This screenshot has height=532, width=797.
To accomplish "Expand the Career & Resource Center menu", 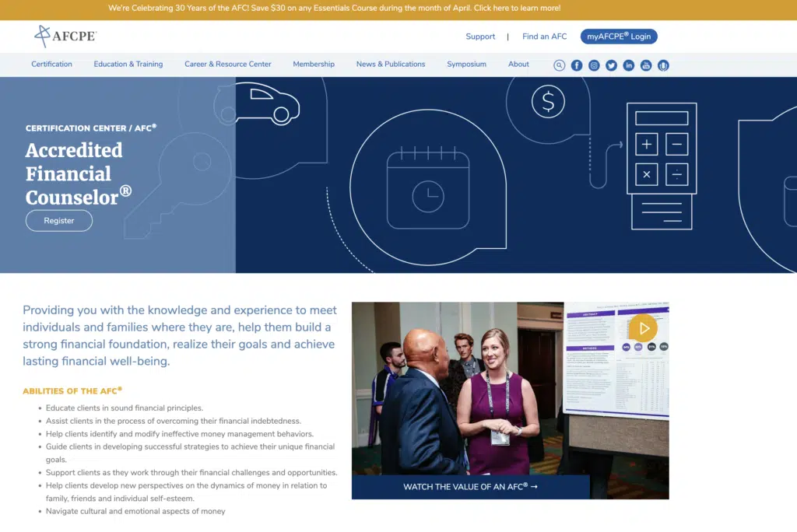I will [x=228, y=65].
